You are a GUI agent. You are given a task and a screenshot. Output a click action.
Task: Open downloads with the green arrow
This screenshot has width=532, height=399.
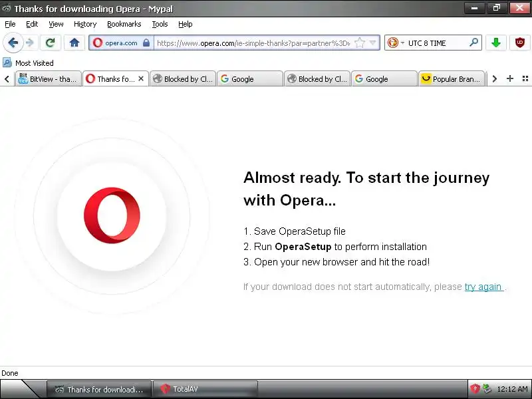coord(496,43)
